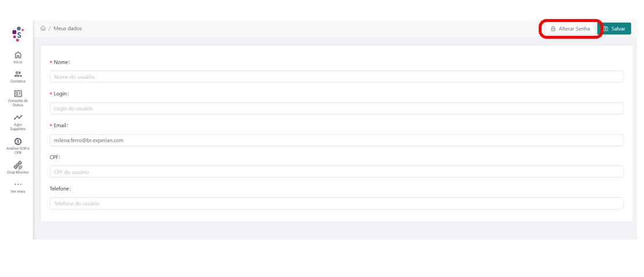Click the Email field with milena.ferro address

click(336, 141)
